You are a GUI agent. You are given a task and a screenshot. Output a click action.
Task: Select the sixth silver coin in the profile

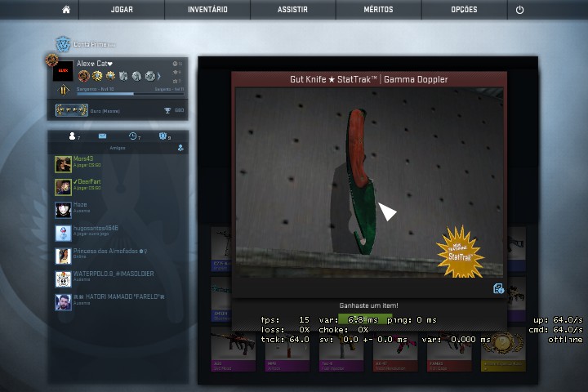[x=149, y=76]
